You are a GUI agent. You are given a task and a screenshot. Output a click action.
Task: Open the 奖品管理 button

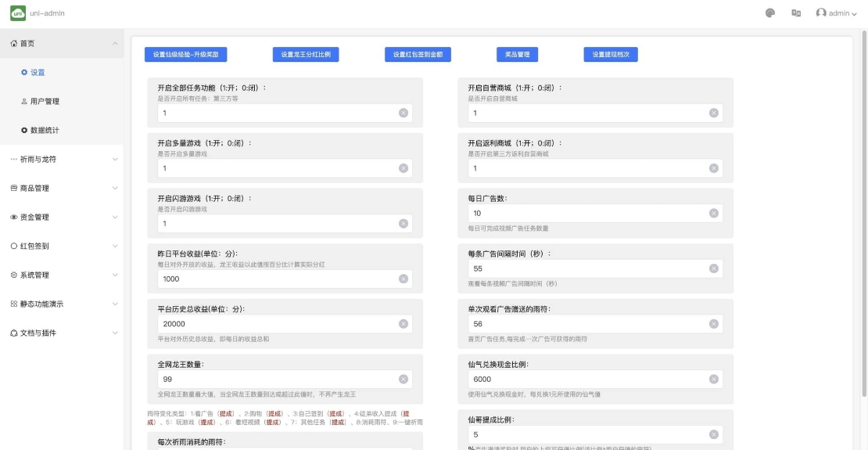pos(517,55)
